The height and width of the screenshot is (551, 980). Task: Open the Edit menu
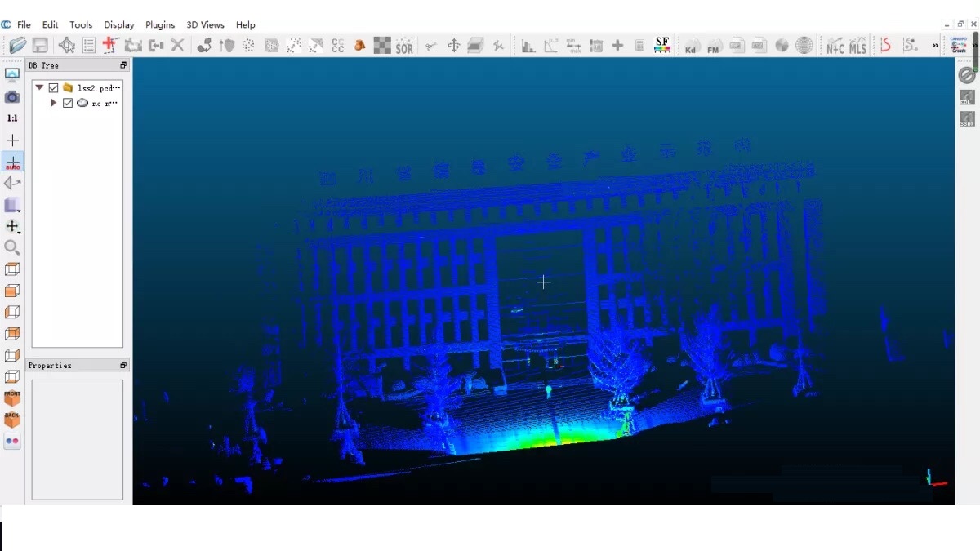tap(50, 24)
